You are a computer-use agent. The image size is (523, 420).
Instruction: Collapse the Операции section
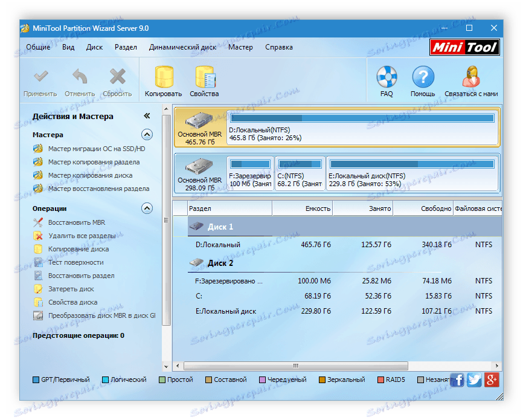click(147, 208)
